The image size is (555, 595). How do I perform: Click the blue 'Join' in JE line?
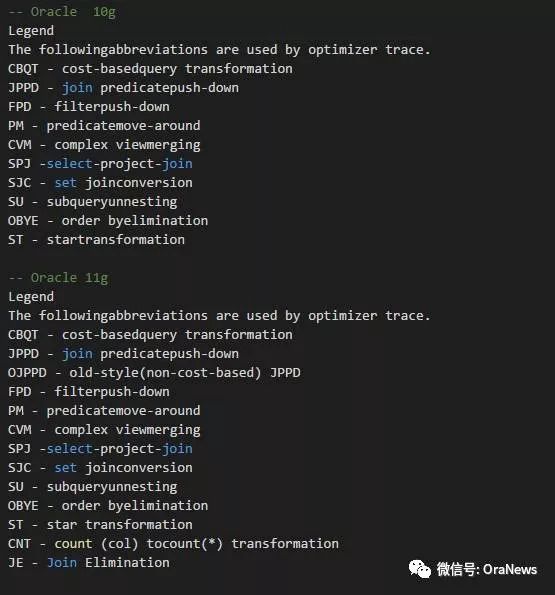pos(62,563)
